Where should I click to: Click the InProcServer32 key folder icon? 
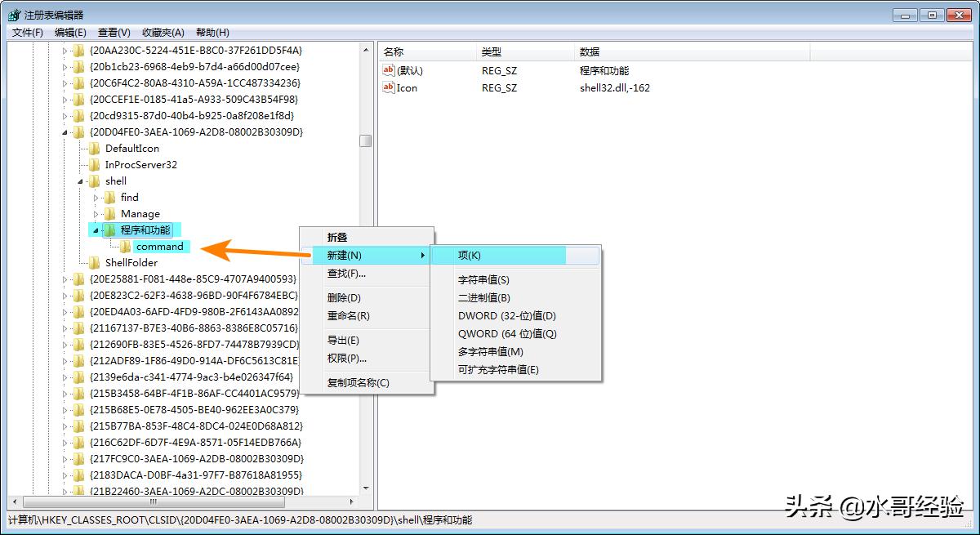coord(94,164)
